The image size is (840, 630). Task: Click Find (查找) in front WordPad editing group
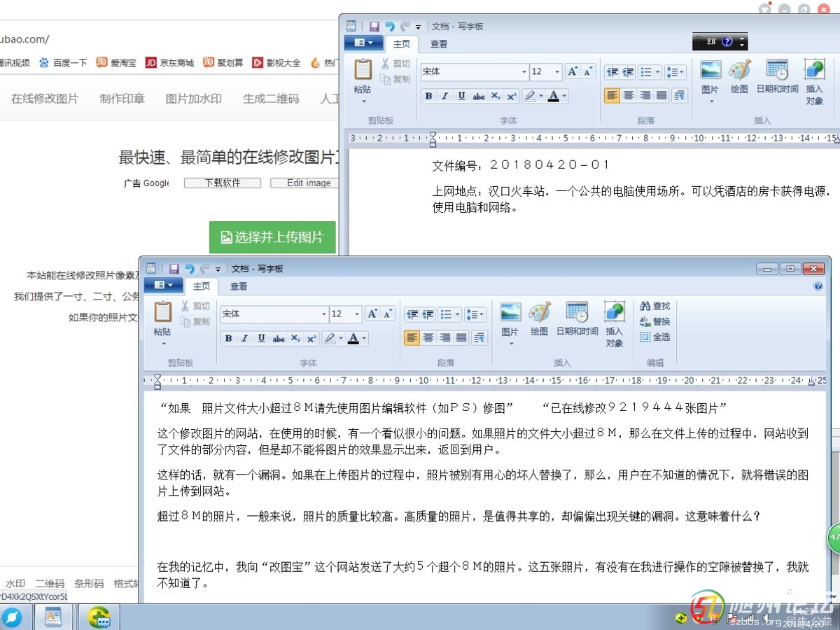[x=655, y=306]
